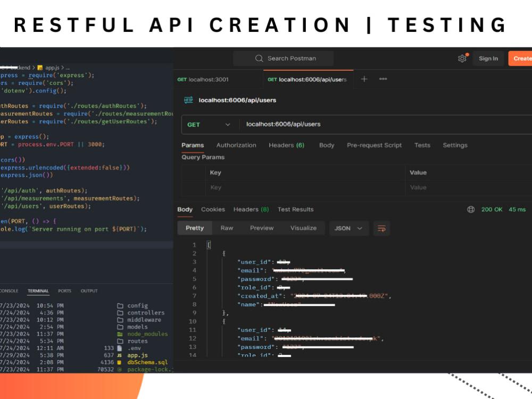This screenshot has height=399, width=532.
Task: Open the JSON format dropdown
Action: click(349, 228)
